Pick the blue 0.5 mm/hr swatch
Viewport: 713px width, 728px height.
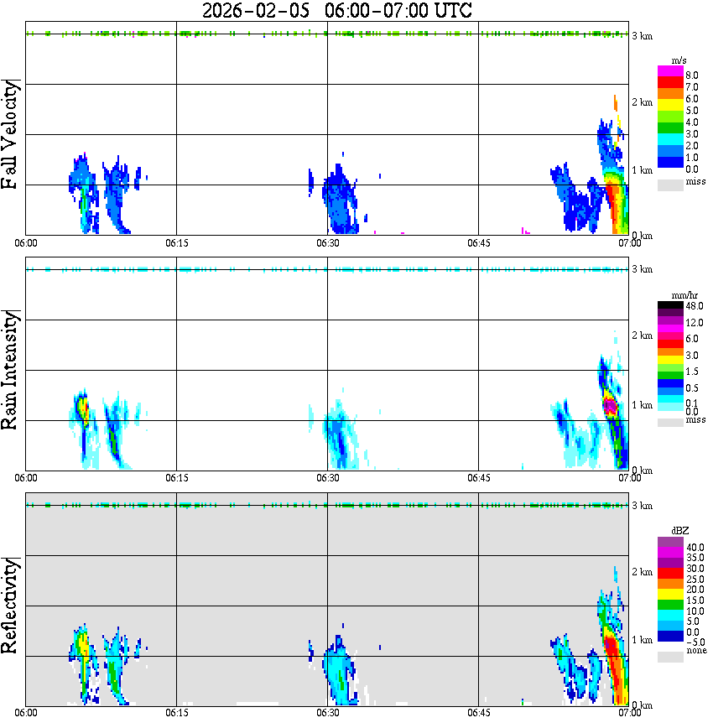(670, 383)
